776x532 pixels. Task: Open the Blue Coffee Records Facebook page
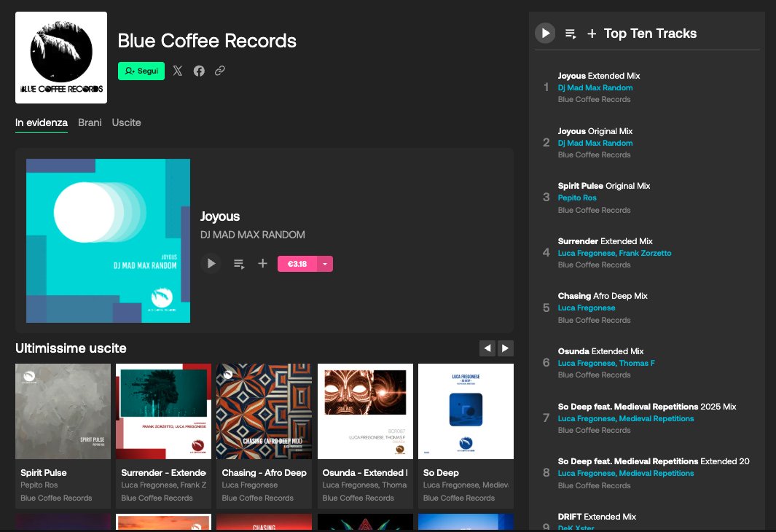click(199, 71)
